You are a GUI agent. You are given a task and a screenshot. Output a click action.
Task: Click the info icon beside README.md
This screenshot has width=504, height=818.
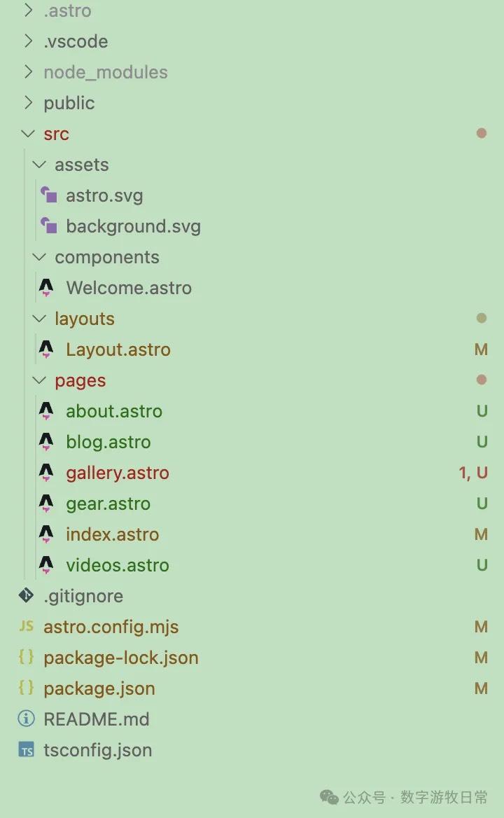coord(26,719)
